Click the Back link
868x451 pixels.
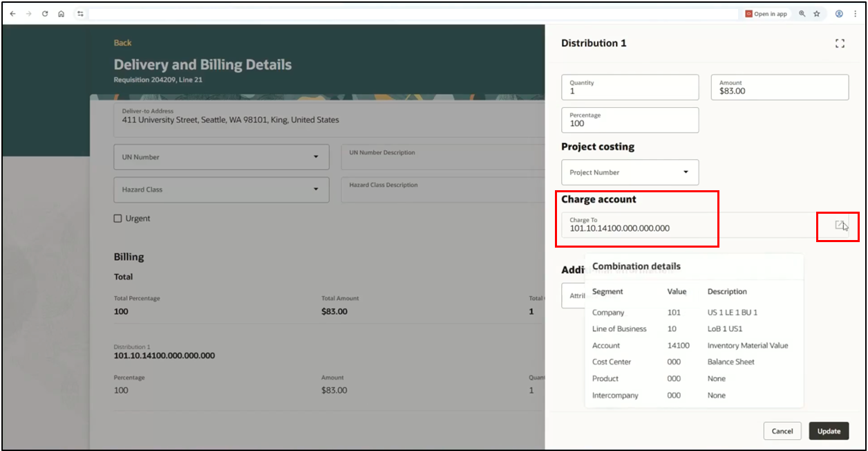point(122,43)
